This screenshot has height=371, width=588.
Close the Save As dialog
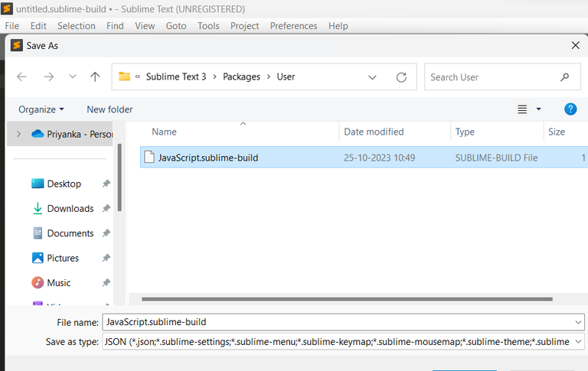[575, 46]
